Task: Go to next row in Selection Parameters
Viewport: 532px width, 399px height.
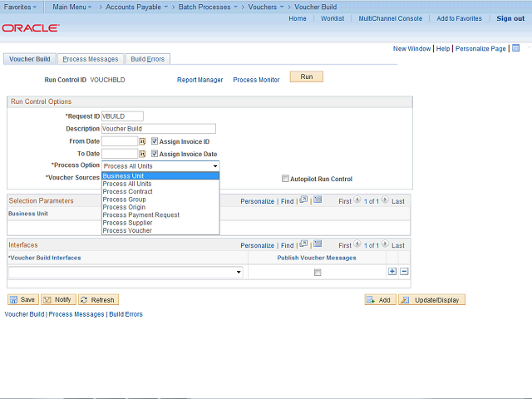Action: [x=385, y=199]
